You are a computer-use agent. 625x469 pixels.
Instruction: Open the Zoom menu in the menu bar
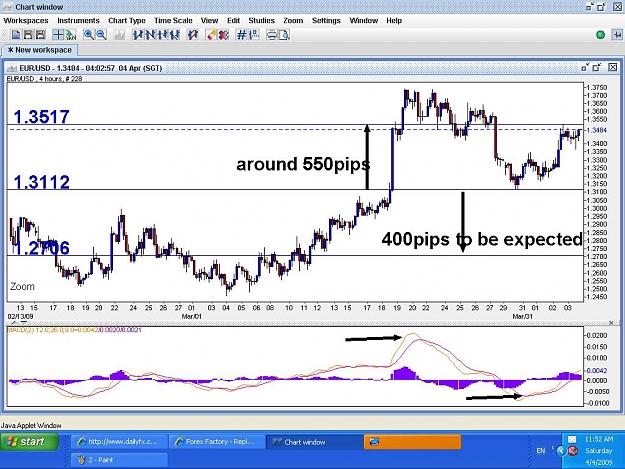[293, 21]
